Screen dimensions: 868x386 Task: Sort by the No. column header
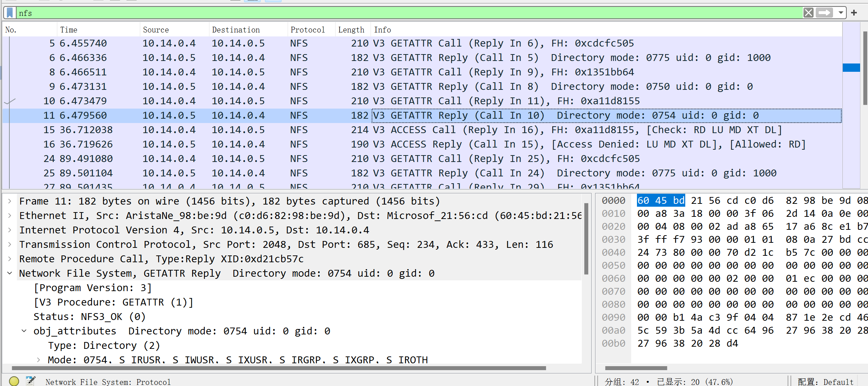pos(30,30)
